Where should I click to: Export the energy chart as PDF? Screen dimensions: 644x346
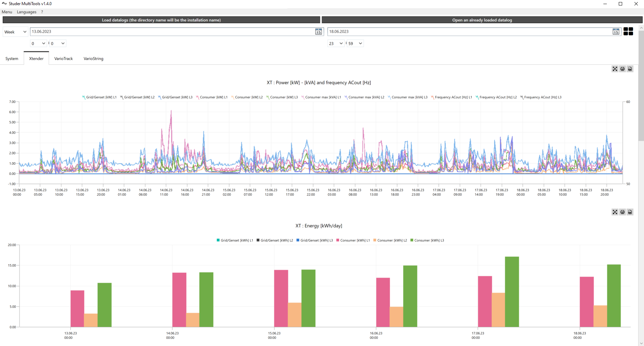630,212
